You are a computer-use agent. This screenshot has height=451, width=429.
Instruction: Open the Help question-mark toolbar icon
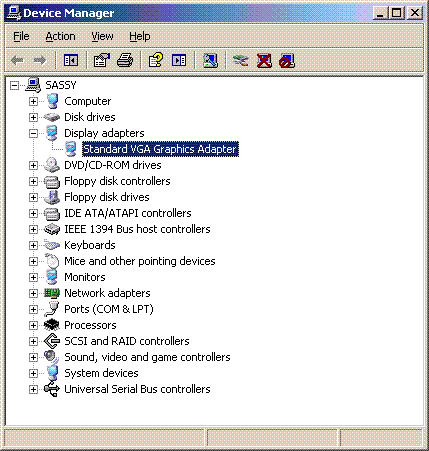tap(155, 60)
